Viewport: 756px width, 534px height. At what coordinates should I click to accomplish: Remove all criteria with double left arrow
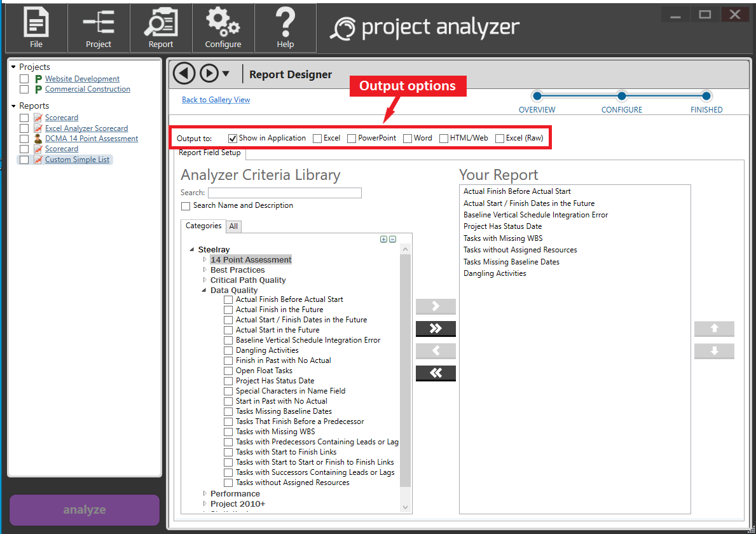436,373
